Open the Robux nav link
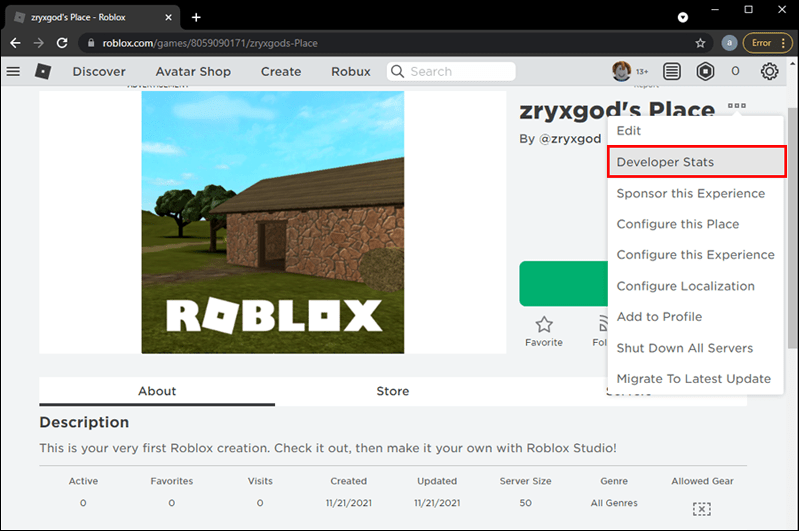The width and height of the screenshot is (799, 531). pyautogui.click(x=351, y=71)
